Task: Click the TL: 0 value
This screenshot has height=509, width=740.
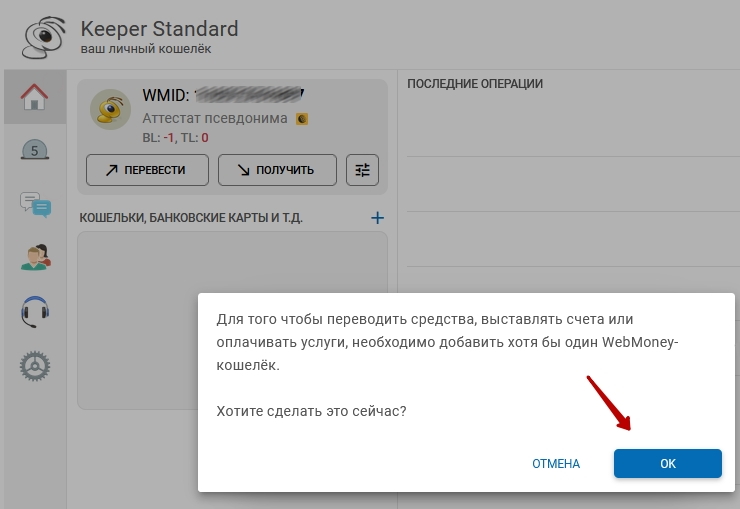Action: click(194, 138)
